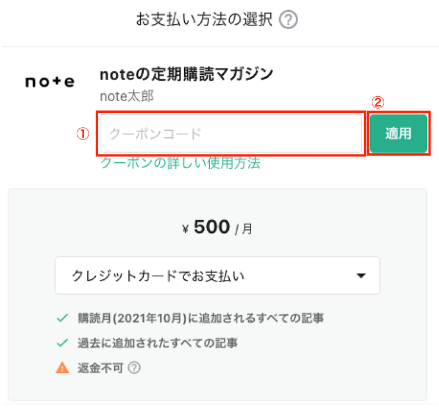
Task: Select the noteの定期購読マガジン title
Action: pos(186,74)
